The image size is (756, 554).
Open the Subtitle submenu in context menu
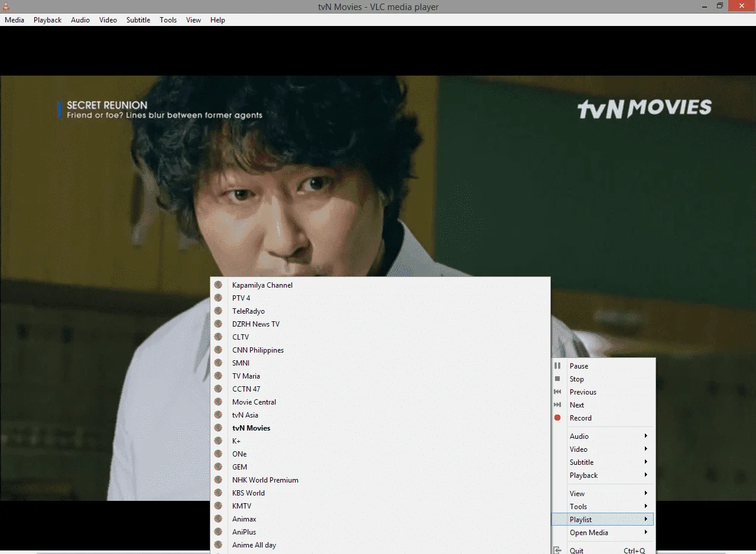coord(603,462)
